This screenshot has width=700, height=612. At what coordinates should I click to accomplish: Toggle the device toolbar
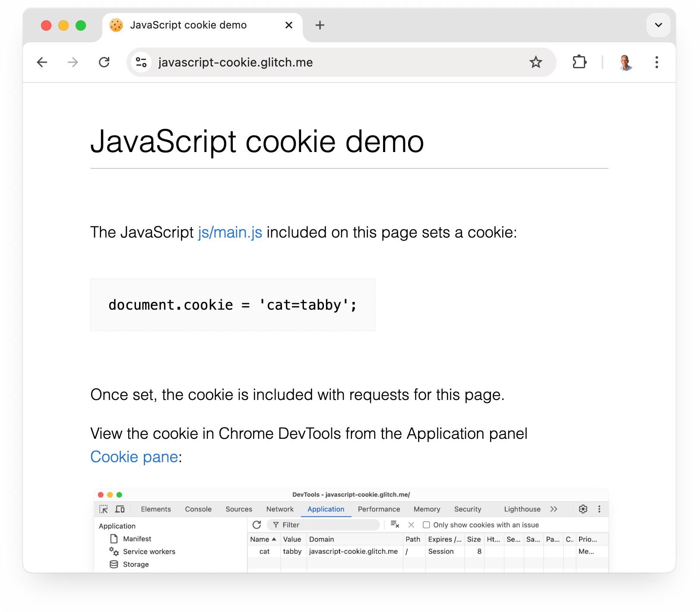click(x=120, y=509)
